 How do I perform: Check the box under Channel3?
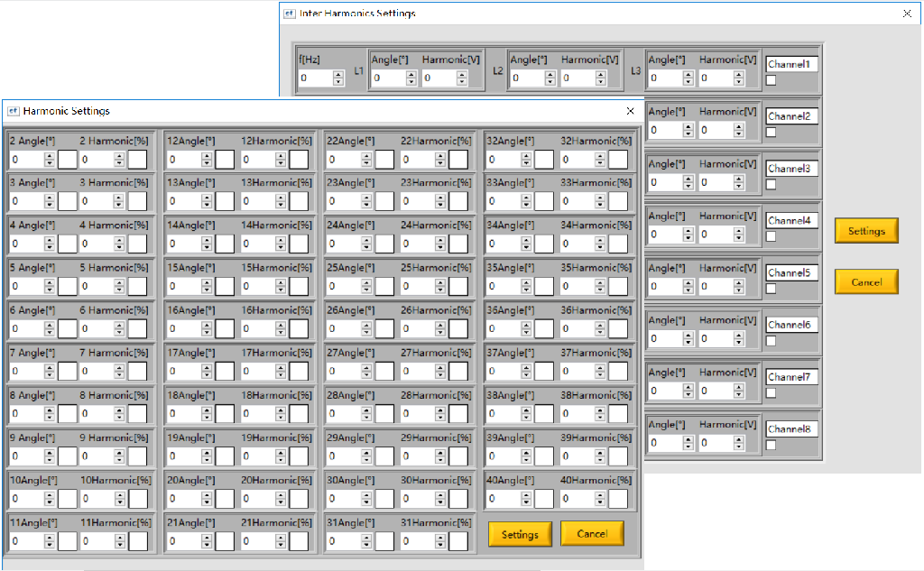[x=771, y=184]
